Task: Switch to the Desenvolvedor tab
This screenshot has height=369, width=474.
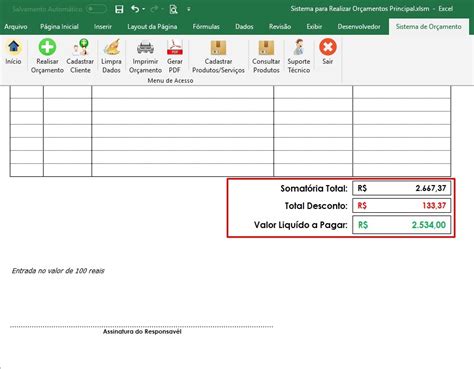Action: (359, 27)
